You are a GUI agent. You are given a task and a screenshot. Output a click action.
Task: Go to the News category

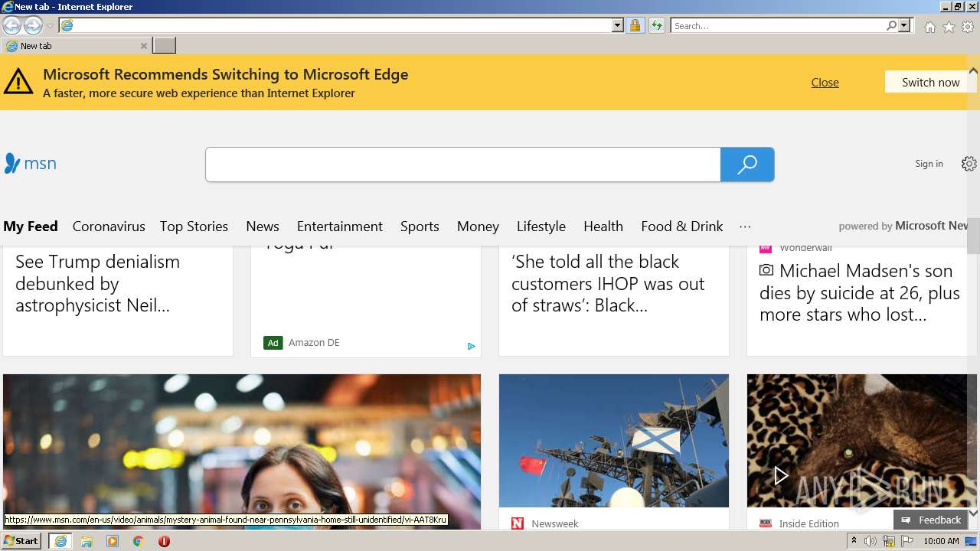coord(263,227)
